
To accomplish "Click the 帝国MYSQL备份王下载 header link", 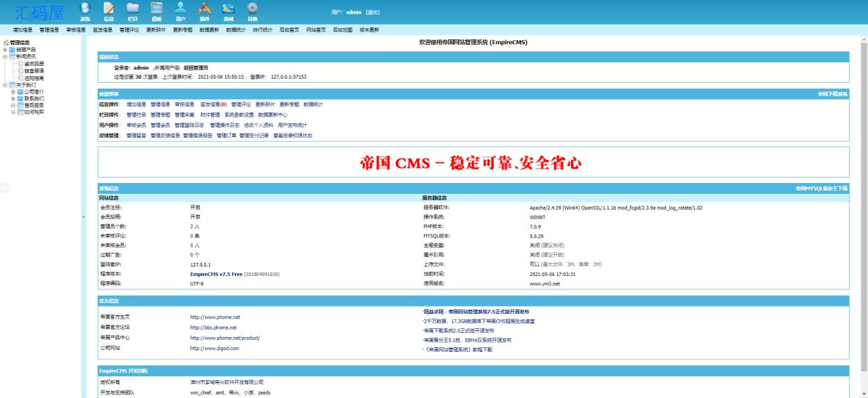I will pos(822,188).
